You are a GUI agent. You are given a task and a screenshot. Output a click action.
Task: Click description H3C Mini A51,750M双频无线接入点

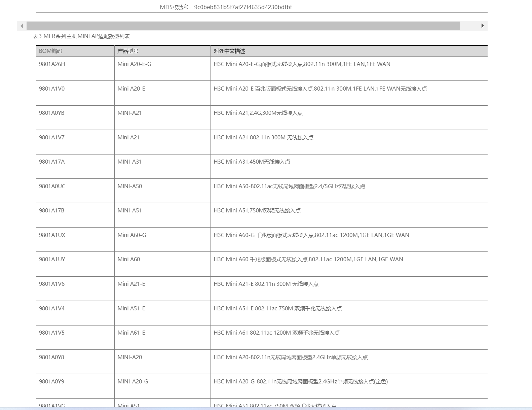(x=257, y=210)
